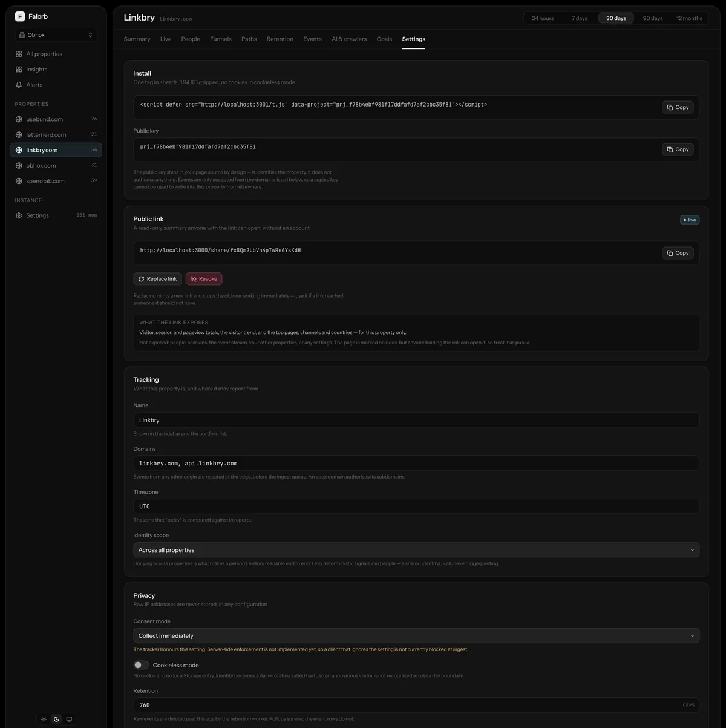Click the All properties grid icon

click(x=19, y=54)
